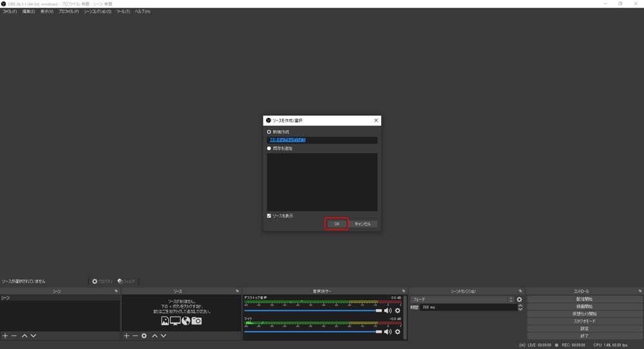Screen dimensions: 644x349
Task: Move source down with arrow icon
Action: point(164,336)
